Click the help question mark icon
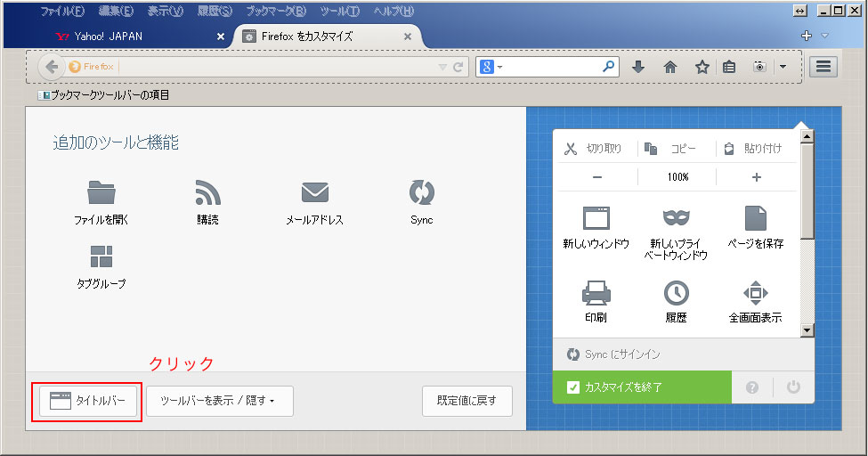This screenshot has width=868, height=456. click(751, 387)
